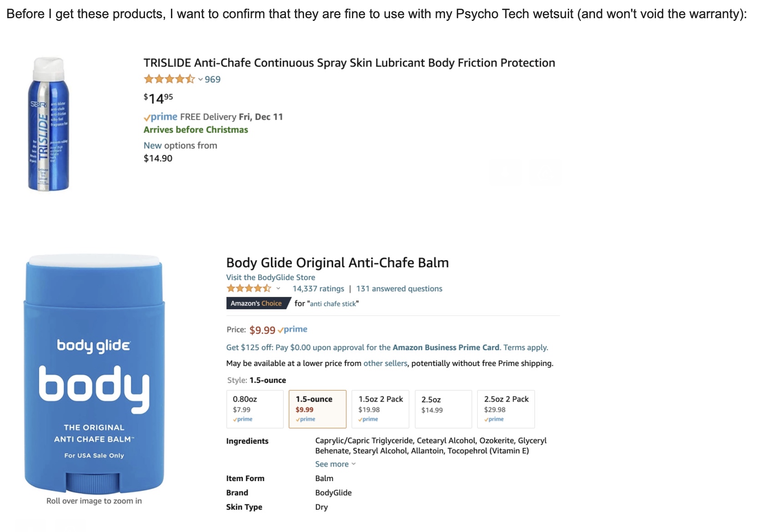Select the 0.80oz style option
Image resolution: width=771 pixels, height=532 pixels.
255,409
